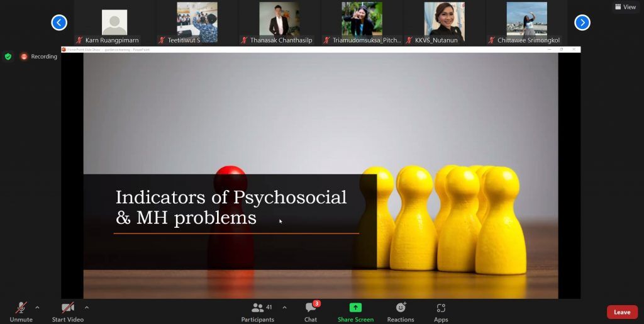
Task: Leave the meeting
Action: 621,312
